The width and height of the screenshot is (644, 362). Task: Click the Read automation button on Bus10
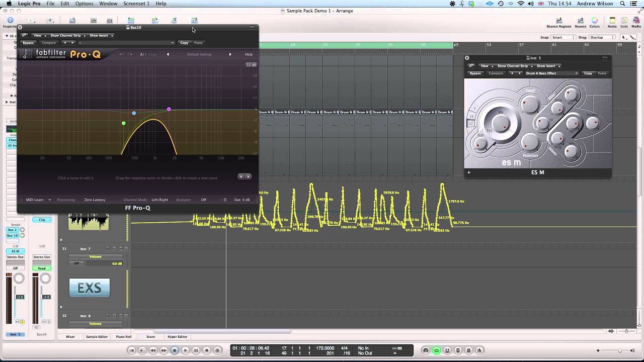point(41,268)
